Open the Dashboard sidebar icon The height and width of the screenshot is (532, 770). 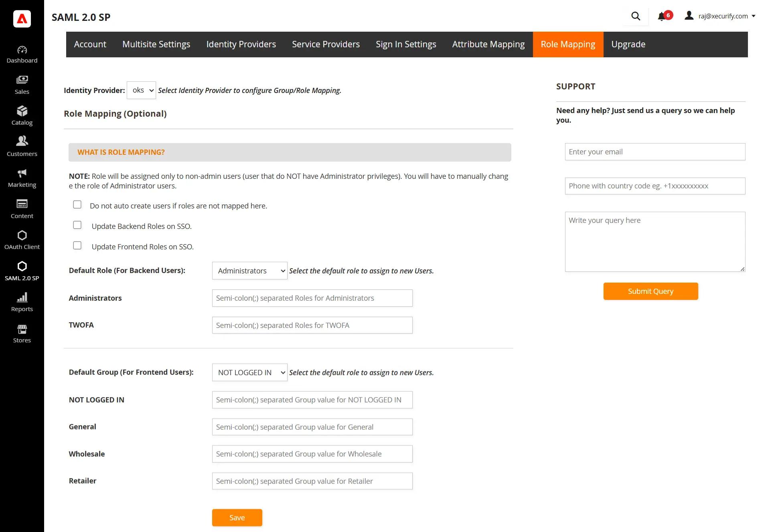[x=22, y=50]
